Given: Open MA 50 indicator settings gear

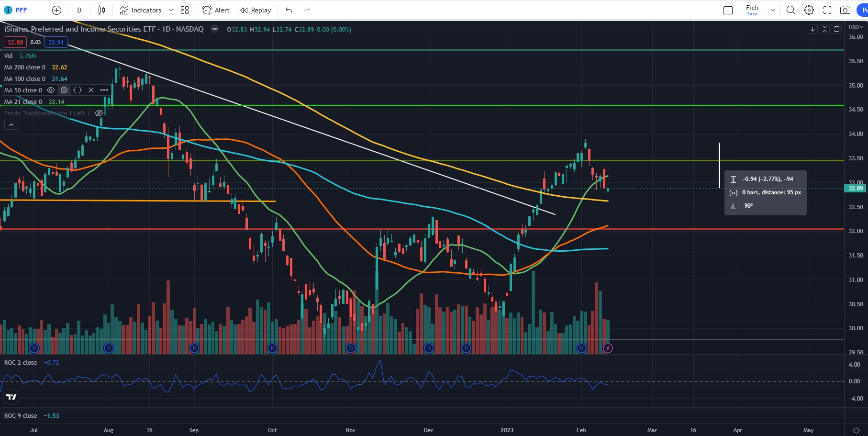Looking at the screenshot, I should 64,90.
